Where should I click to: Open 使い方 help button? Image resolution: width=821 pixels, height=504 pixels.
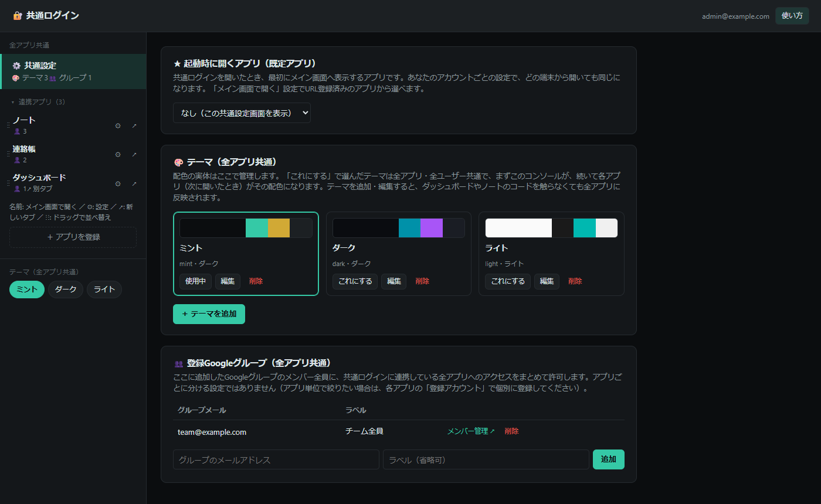pos(792,16)
